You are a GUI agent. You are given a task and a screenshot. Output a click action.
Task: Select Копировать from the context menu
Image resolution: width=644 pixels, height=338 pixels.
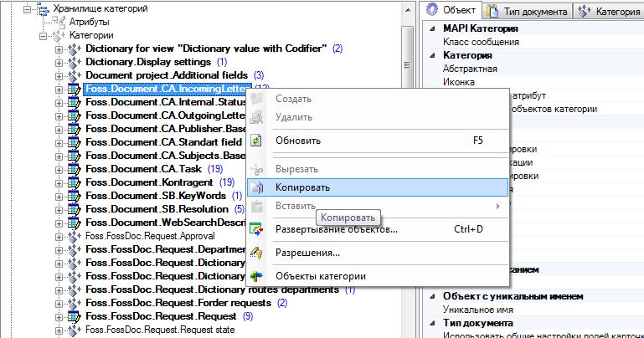[302, 187]
